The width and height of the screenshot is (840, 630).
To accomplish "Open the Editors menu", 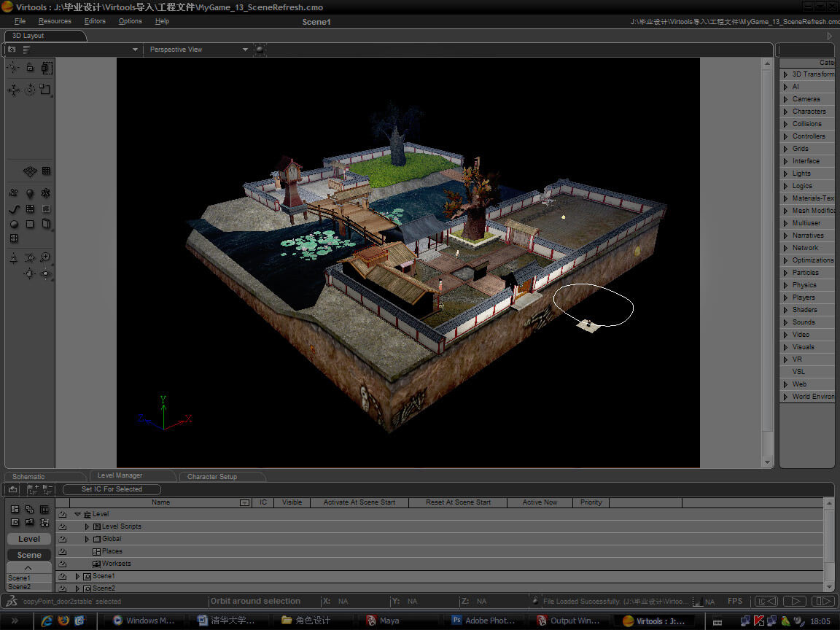I will (95, 21).
